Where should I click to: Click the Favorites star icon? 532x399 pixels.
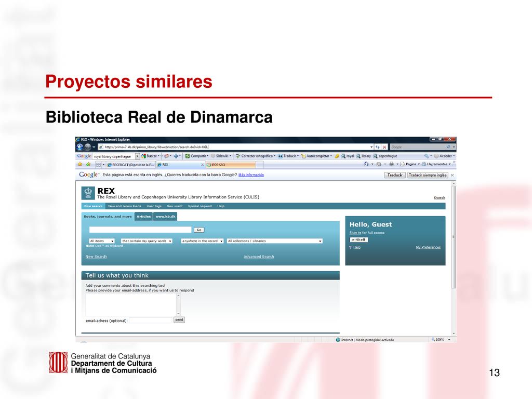coord(80,164)
